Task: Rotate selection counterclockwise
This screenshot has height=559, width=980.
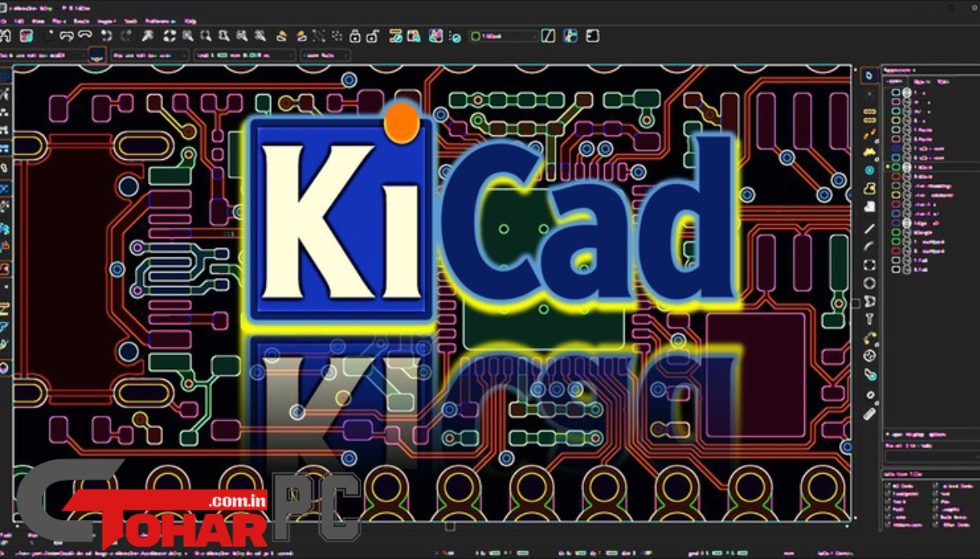Action: (x=281, y=36)
